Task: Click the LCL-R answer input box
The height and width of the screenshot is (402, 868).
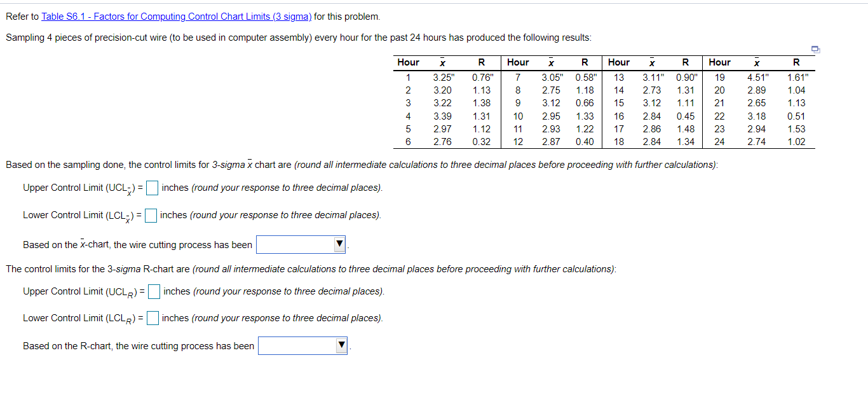Action: (x=152, y=317)
